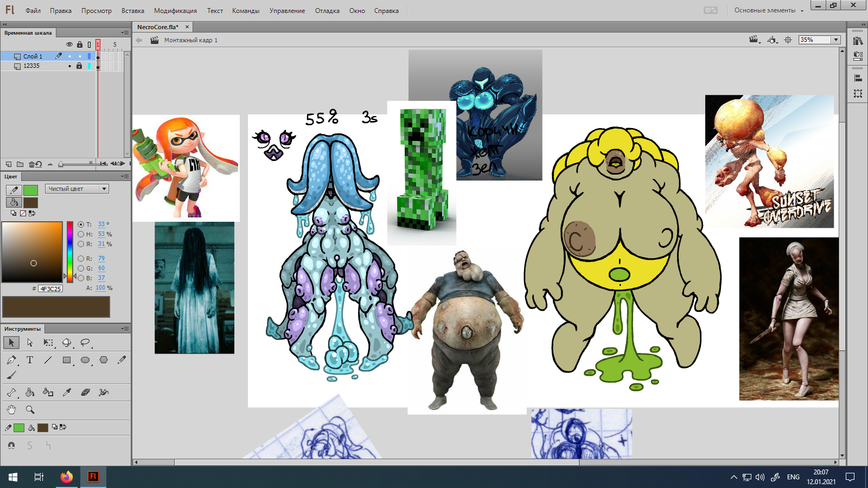Click the hue spectrum slider bar
Screen dimensions: 868x488
point(70,252)
